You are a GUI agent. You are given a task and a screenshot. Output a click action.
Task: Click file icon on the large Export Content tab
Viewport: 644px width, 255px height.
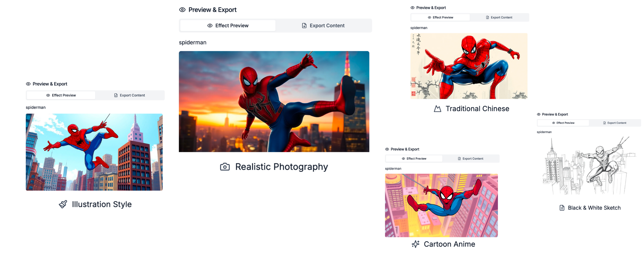(x=304, y=25)
